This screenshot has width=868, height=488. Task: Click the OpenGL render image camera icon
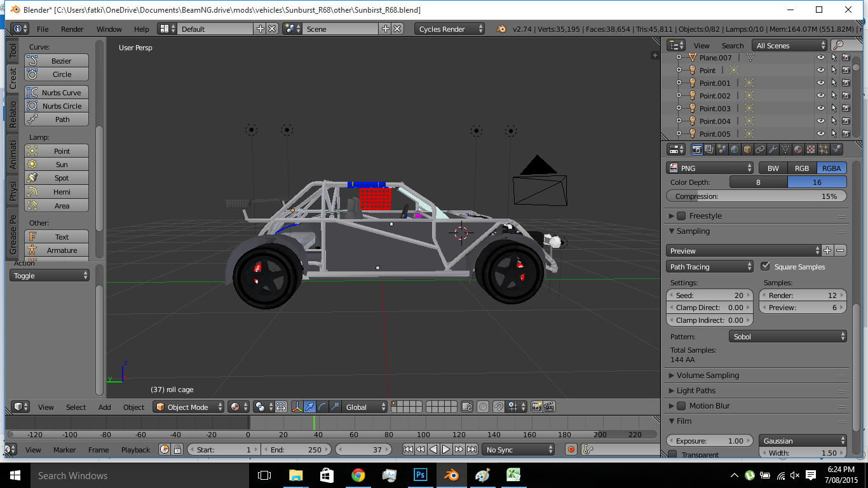point(537,407)
